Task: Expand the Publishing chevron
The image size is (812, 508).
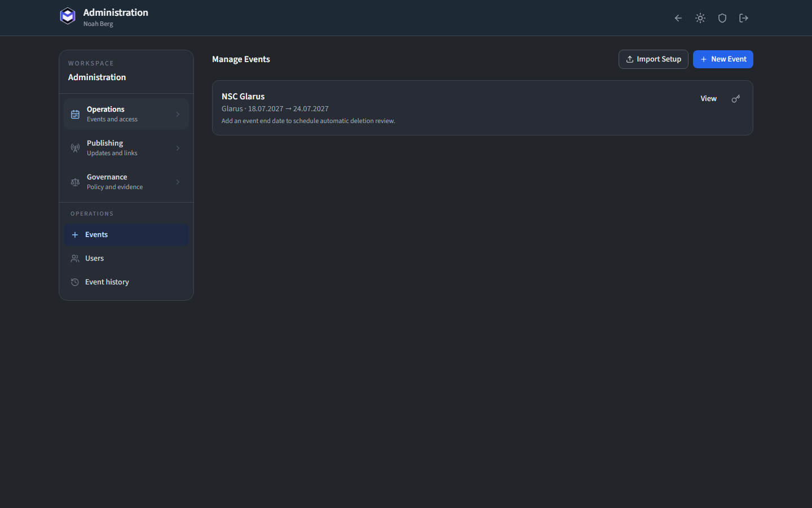Action: (x=178, y=148)
